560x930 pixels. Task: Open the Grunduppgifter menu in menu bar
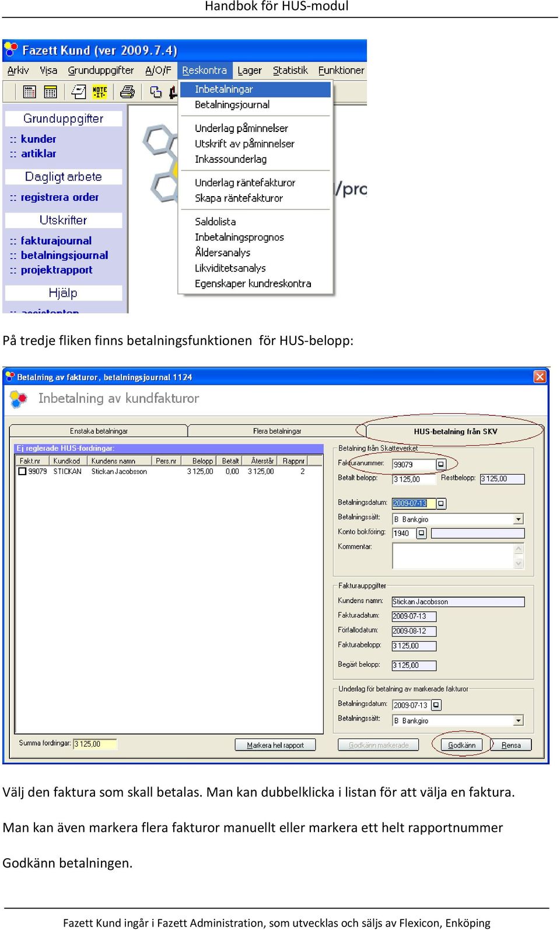tap(101, 70)
